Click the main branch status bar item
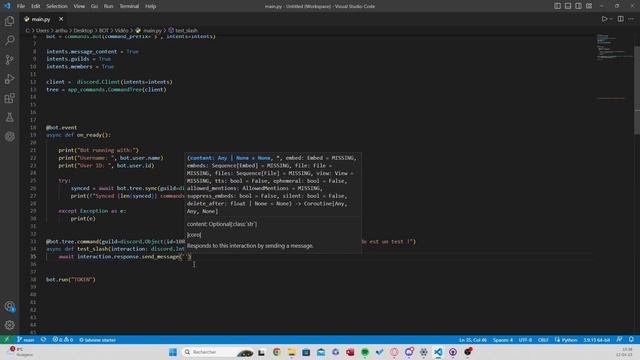Image resolution: width=640 pixels, height=360 pixels. pos(26,340)
